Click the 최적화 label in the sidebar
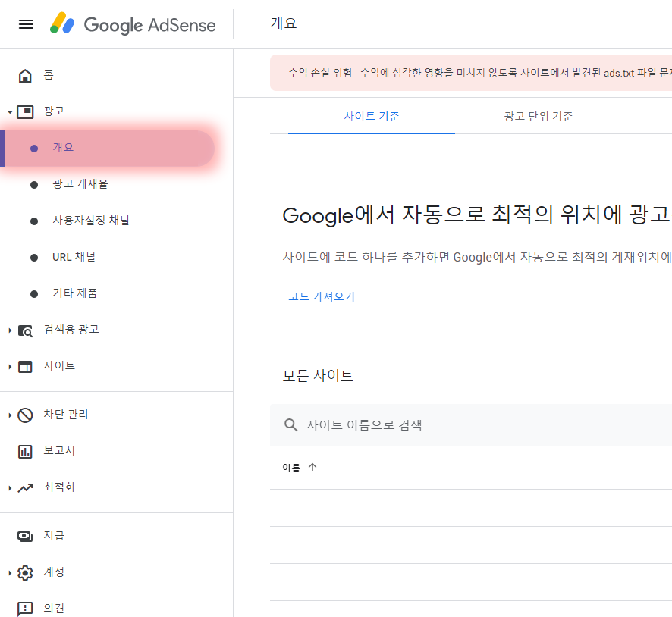This screenshot has height=617, width=672. [x=59, y=487]
